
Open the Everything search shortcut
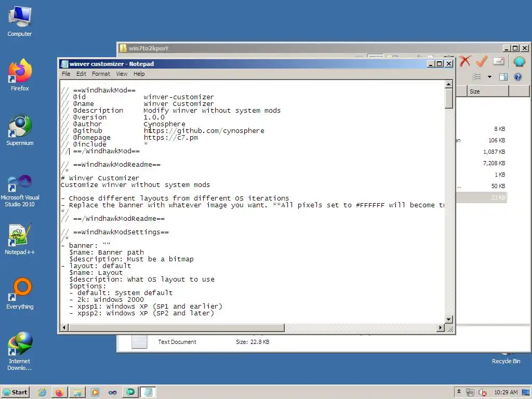[20, 294]
